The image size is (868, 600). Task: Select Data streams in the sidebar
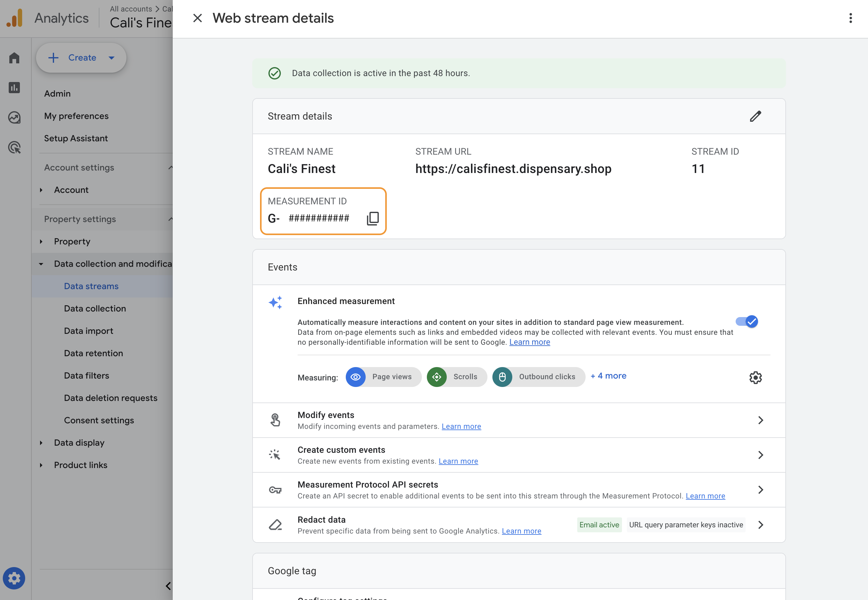(x=91, y=286)
